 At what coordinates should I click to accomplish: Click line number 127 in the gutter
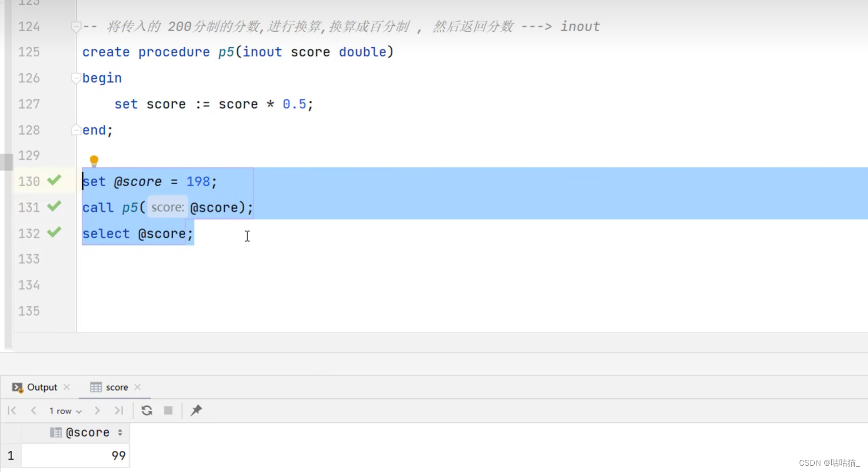click(29, 104)
